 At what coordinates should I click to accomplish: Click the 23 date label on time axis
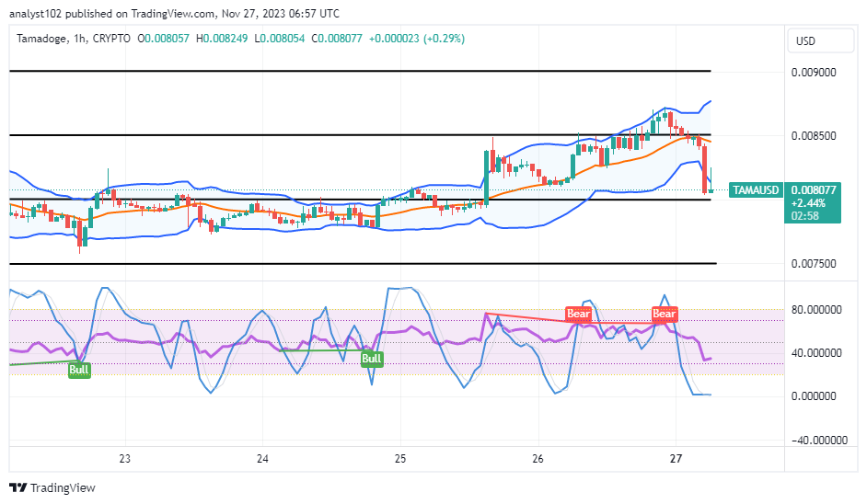pyautogui.click(x=125, y=458)
